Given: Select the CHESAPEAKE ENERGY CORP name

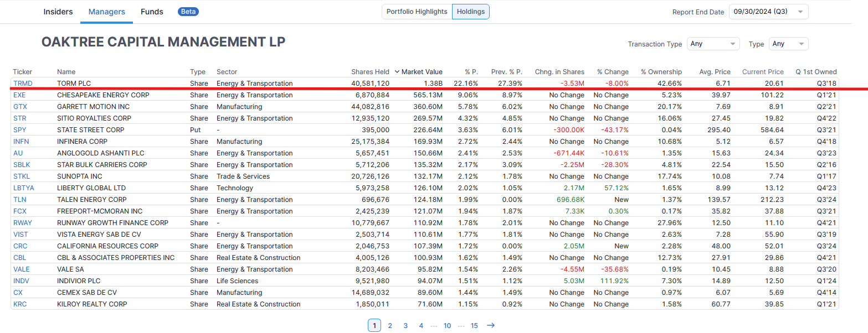Looking at the screenshot, I should (103, 95).
